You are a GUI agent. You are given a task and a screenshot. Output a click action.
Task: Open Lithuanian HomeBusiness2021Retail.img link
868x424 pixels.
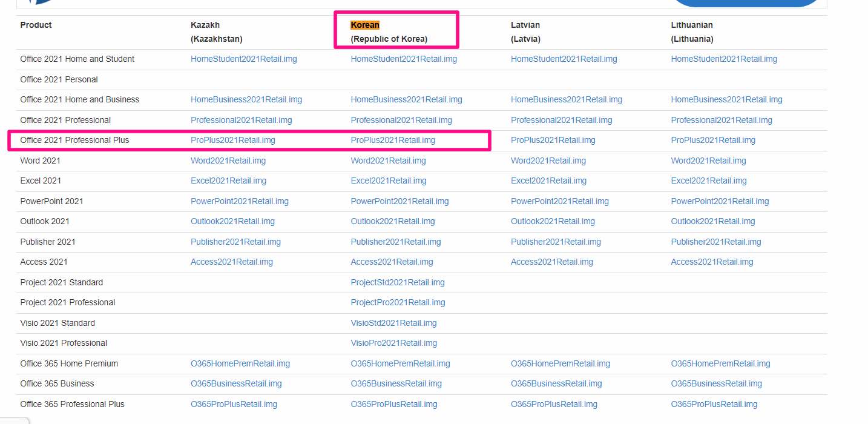click(727, 99)
